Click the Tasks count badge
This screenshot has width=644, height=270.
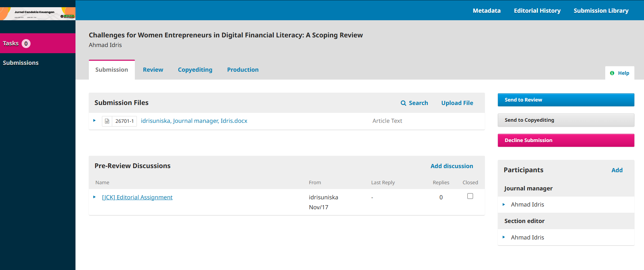(x=26, y=44)
